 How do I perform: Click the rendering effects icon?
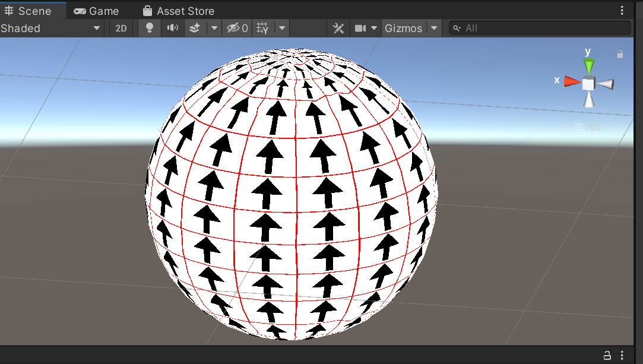tap(194, 28)
